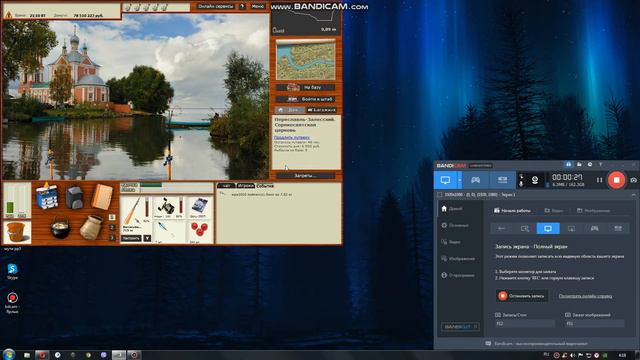This screenshot has width=640, height=360.
Task: Click the go to base button
Action: tap(306, 87)
